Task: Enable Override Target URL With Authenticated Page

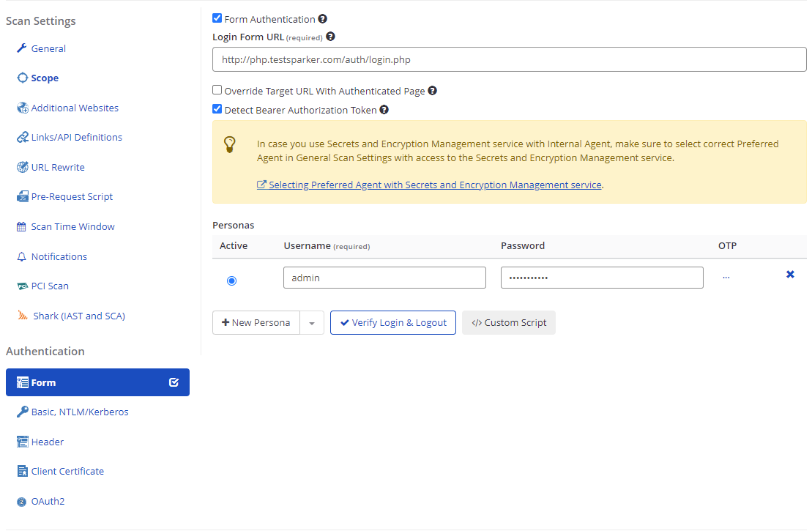Action: [x=217, y=90]
